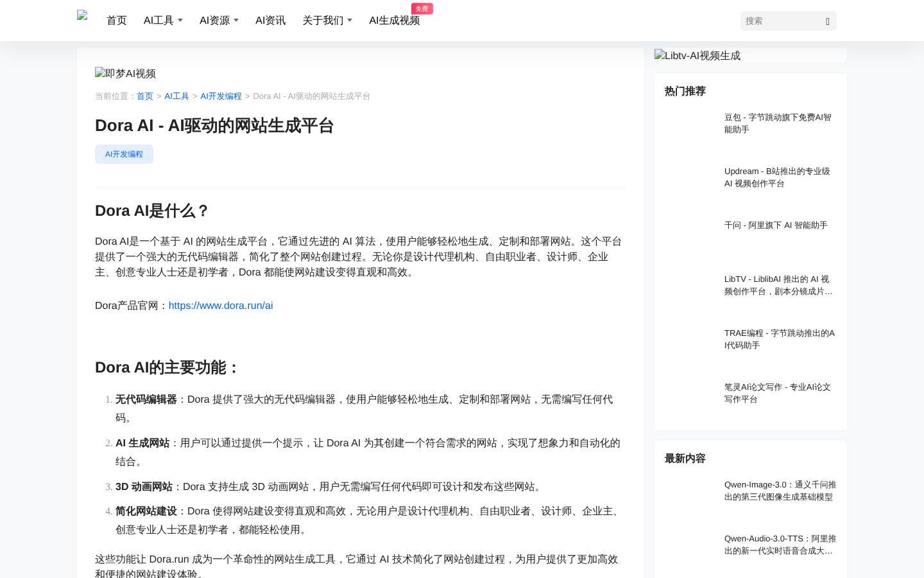The image size is (924, 578).
Task: Click the Dora AI - AI驱动的网站生成平台 main title
Action: tap(214, 126)
